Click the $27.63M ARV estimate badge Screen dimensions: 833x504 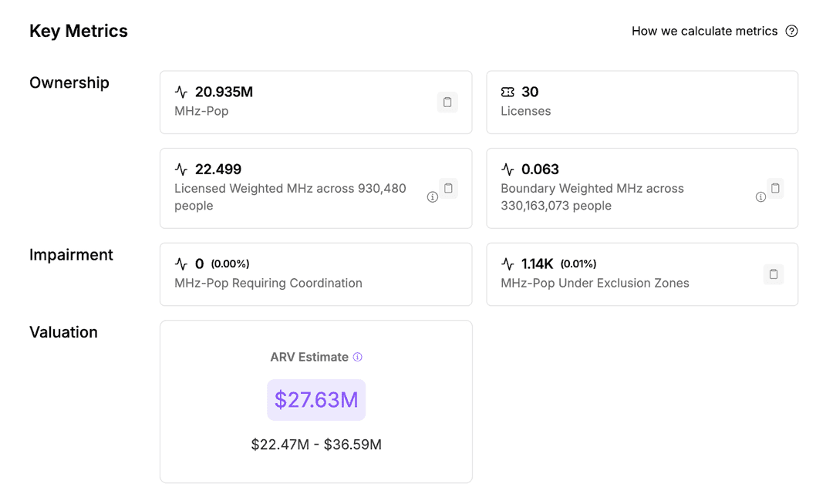(x=316, y=400)
